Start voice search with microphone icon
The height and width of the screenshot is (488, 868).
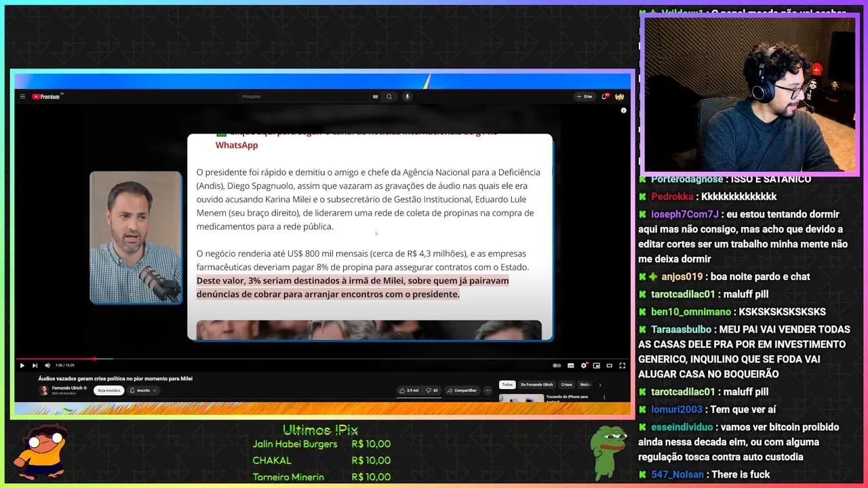click(x=408, y=96)
